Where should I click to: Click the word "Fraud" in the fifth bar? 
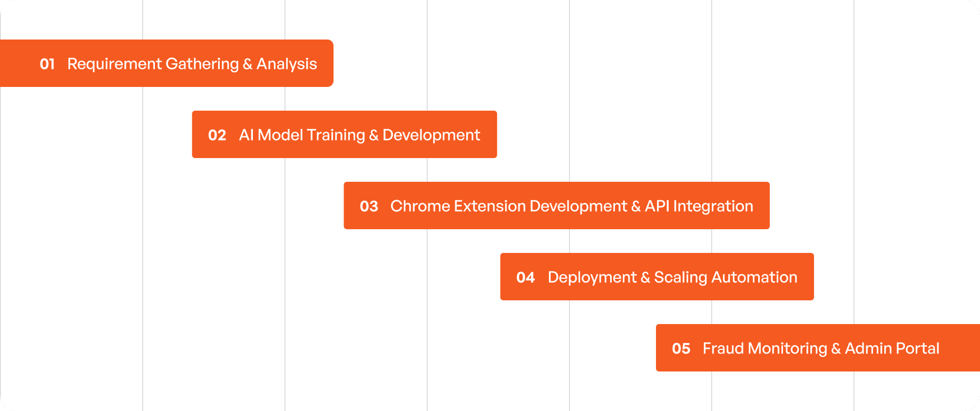point(723,348)
